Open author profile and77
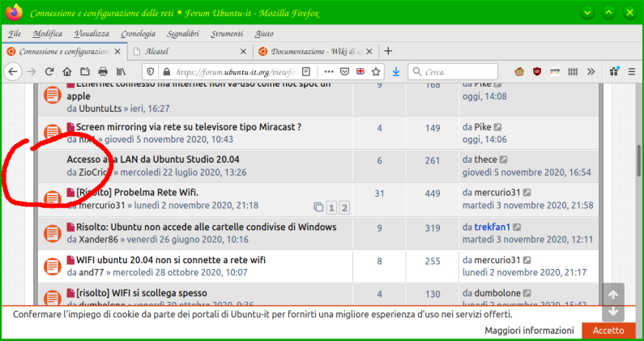 point(92,272)
